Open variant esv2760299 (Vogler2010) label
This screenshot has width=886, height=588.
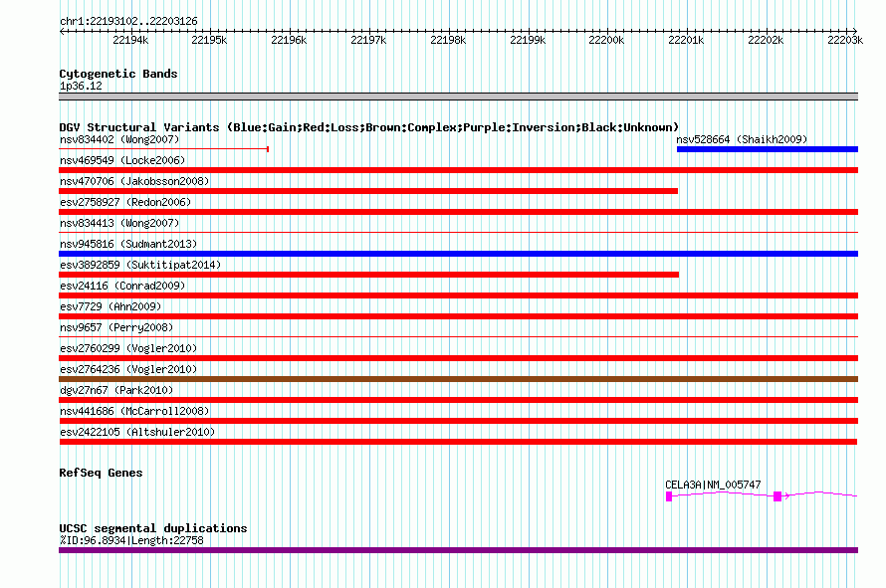point(128,348)
